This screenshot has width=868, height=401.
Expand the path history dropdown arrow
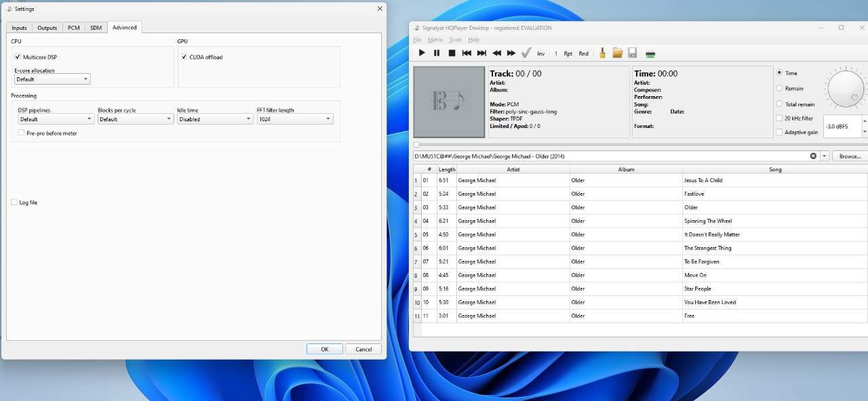(825, 156)
